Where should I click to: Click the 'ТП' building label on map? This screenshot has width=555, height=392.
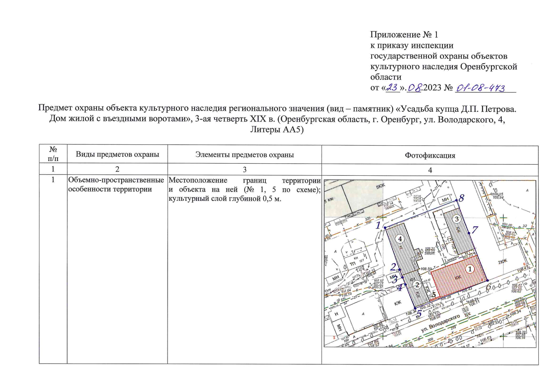tap(353, 264)
